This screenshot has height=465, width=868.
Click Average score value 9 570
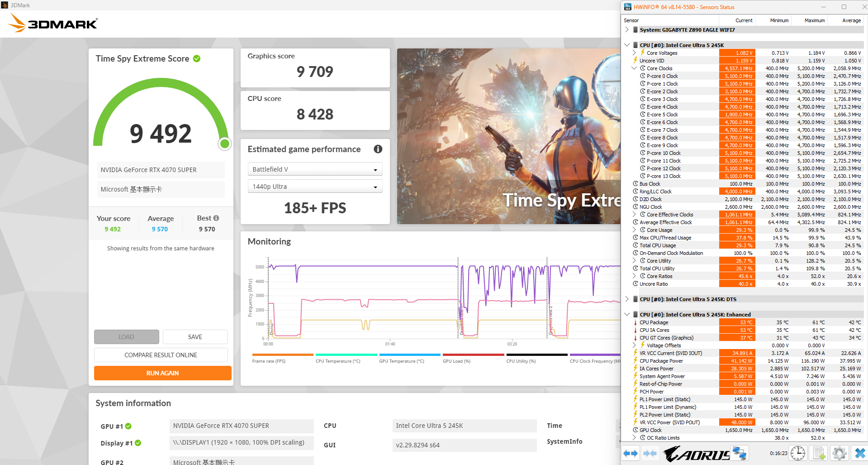[x=160, y=229]
